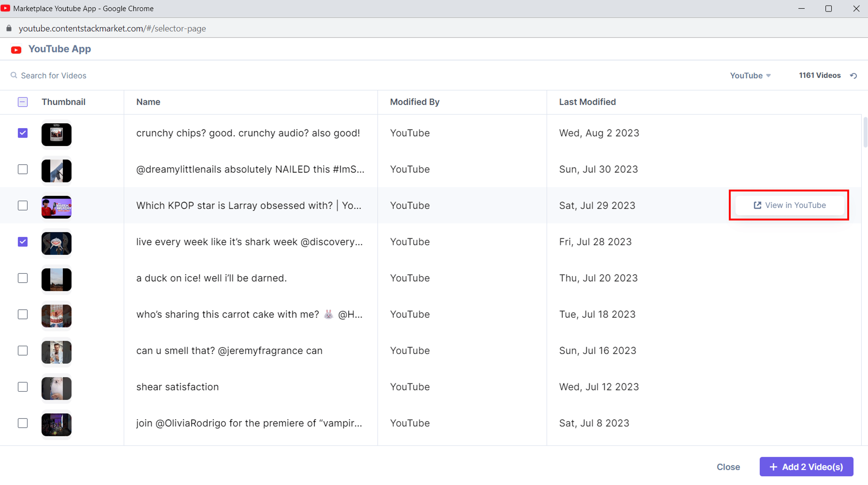Click the shear satisfaction thumbnail

56,389
